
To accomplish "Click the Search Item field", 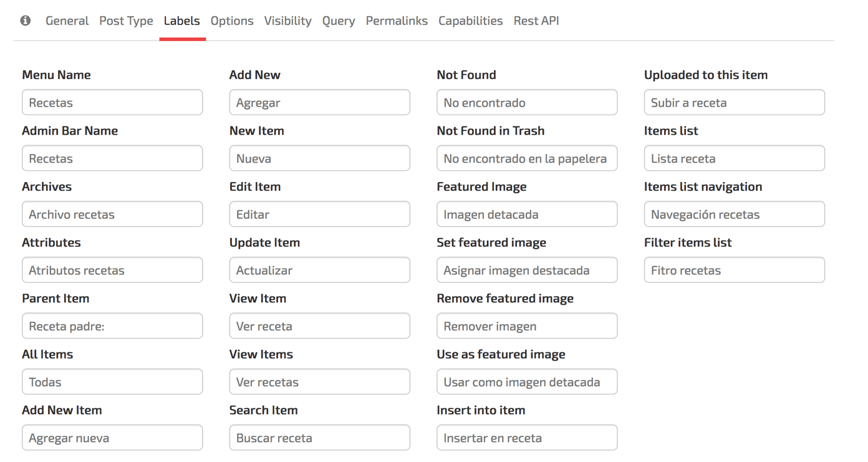I will pyautogui.click(x=319, y=438).
